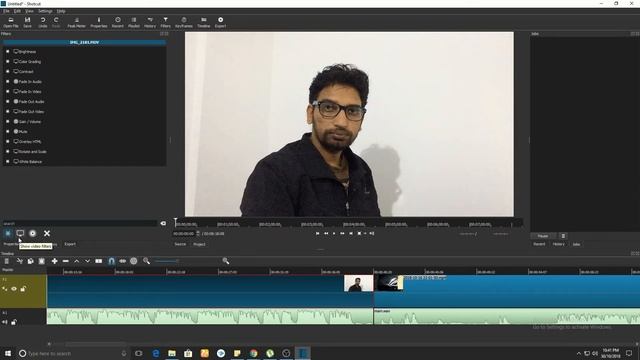Save the project via toolbar
The width and height of the screenshot is (640, 360).
27,22
